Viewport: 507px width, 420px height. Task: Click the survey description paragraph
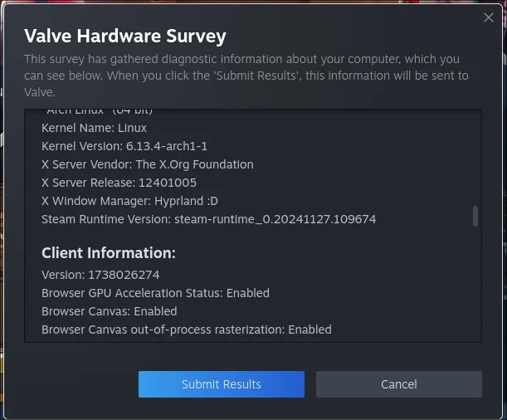246,76
